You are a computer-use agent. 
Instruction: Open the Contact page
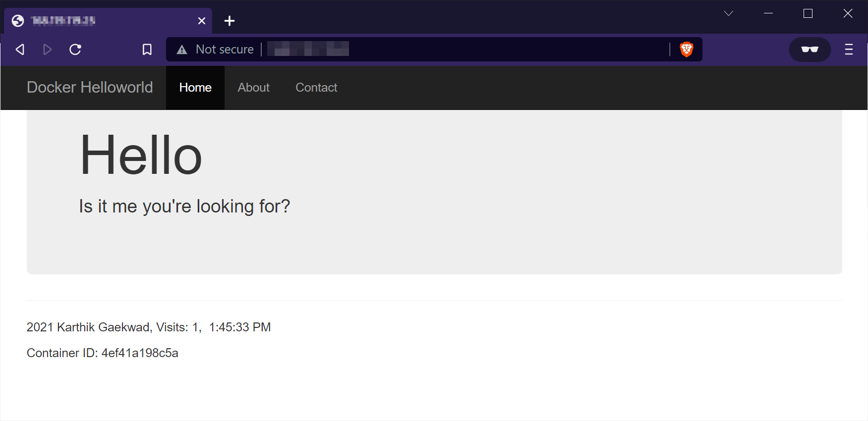tap(316, 88)
